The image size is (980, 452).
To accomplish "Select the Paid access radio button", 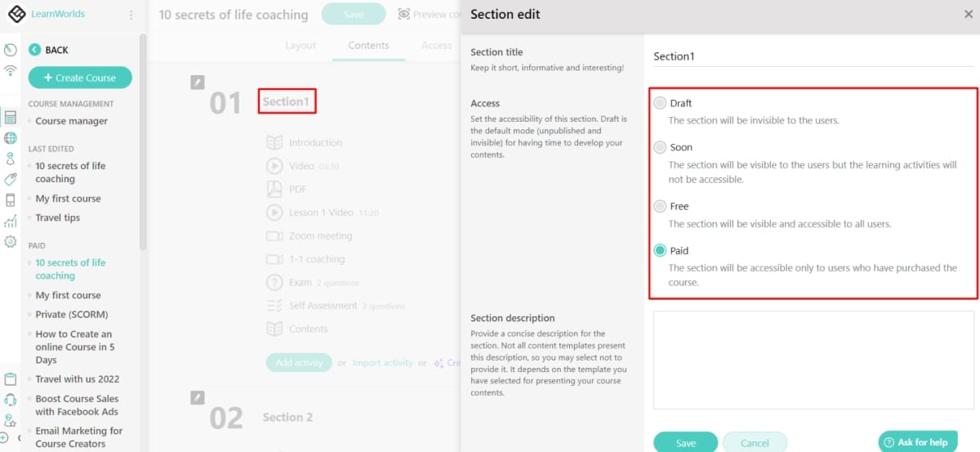I will point(660,250).
